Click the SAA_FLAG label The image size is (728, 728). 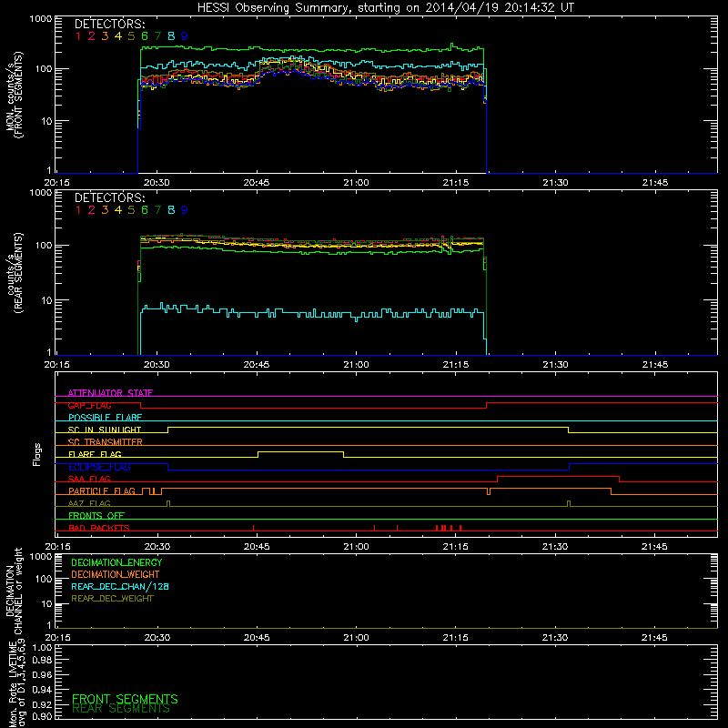[89, 479]
